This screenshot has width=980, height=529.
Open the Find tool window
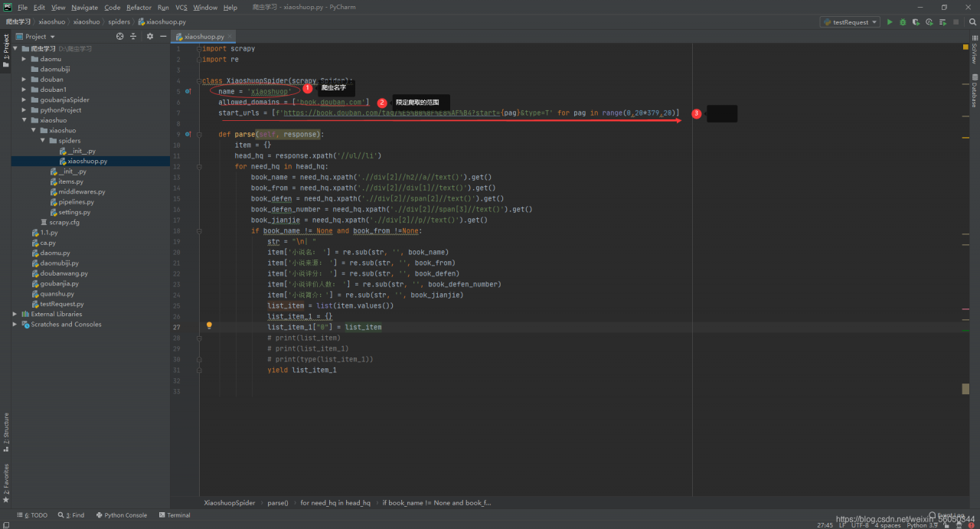tap(71, 515)
